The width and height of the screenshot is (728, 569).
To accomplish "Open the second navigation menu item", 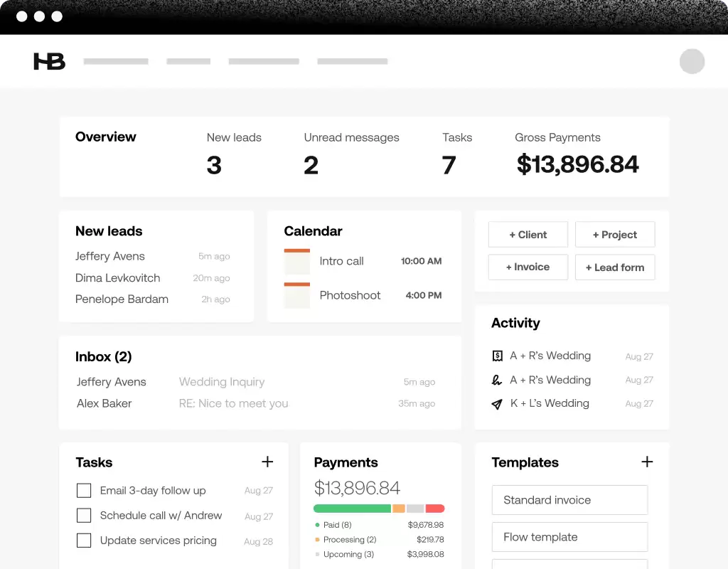I will pos(188,61).
